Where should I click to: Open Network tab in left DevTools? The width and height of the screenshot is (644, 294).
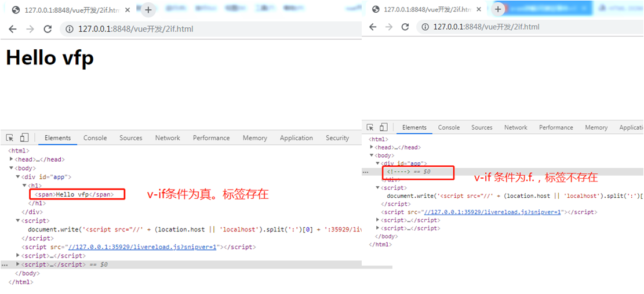[x=168, y=138]
